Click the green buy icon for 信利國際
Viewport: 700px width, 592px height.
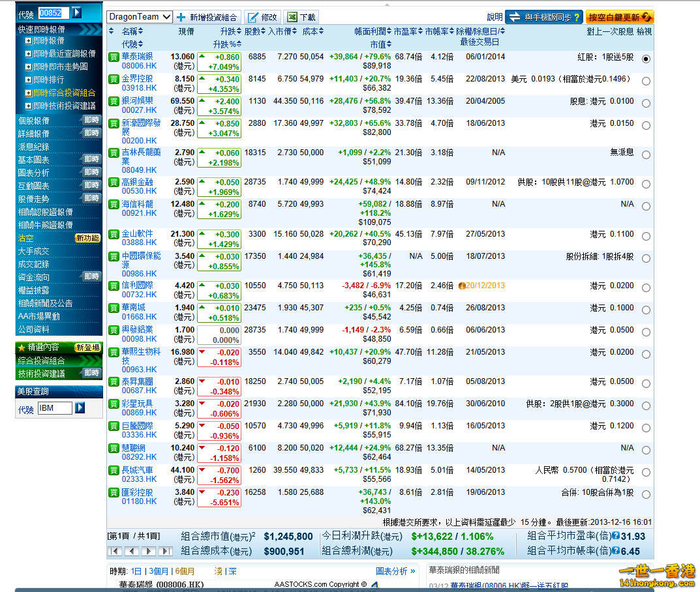(x=114, y=286)
